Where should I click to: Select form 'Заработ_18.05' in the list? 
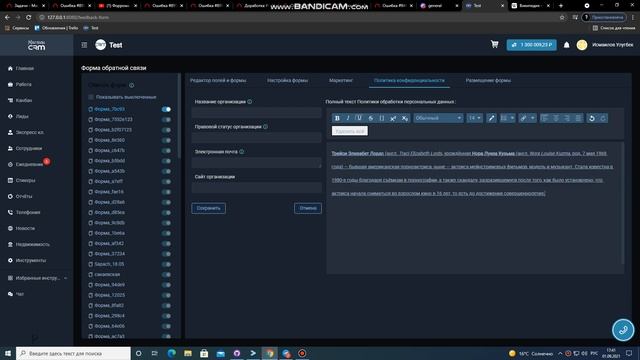pyautogui.click(x=109, y=264)
